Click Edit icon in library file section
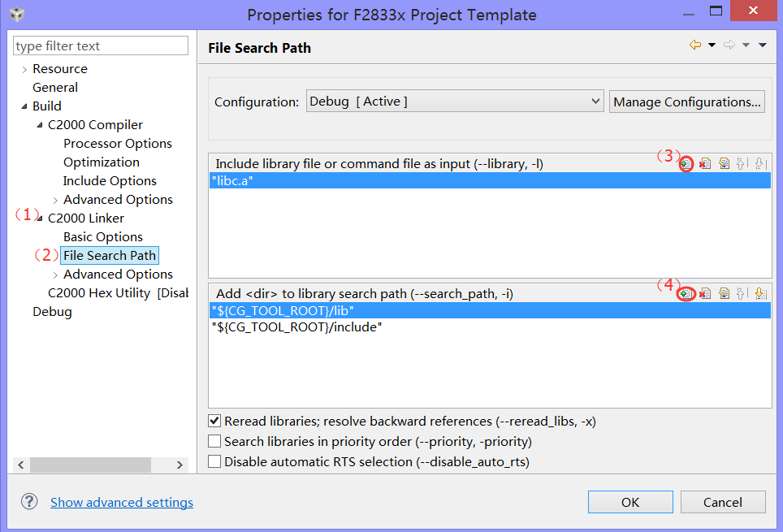Image resolution: width=783 pixels, height=532 pixels. [x=724, y=163]
